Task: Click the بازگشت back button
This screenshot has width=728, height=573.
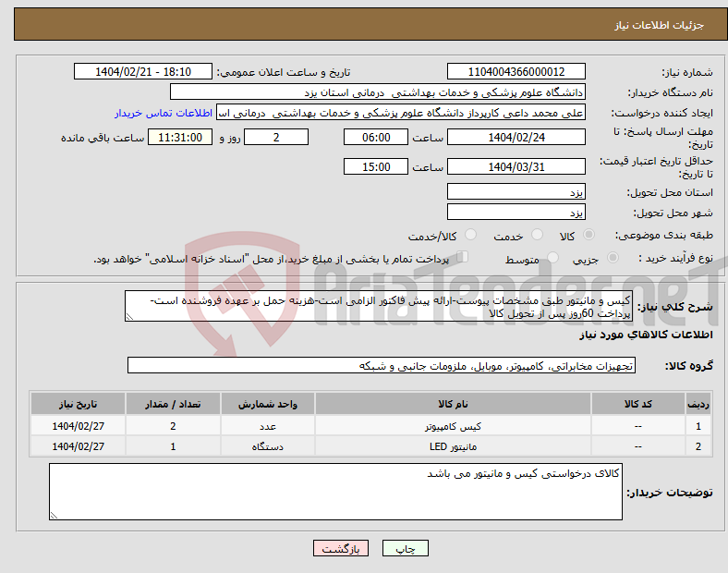Action: click(x=341, y=548)
